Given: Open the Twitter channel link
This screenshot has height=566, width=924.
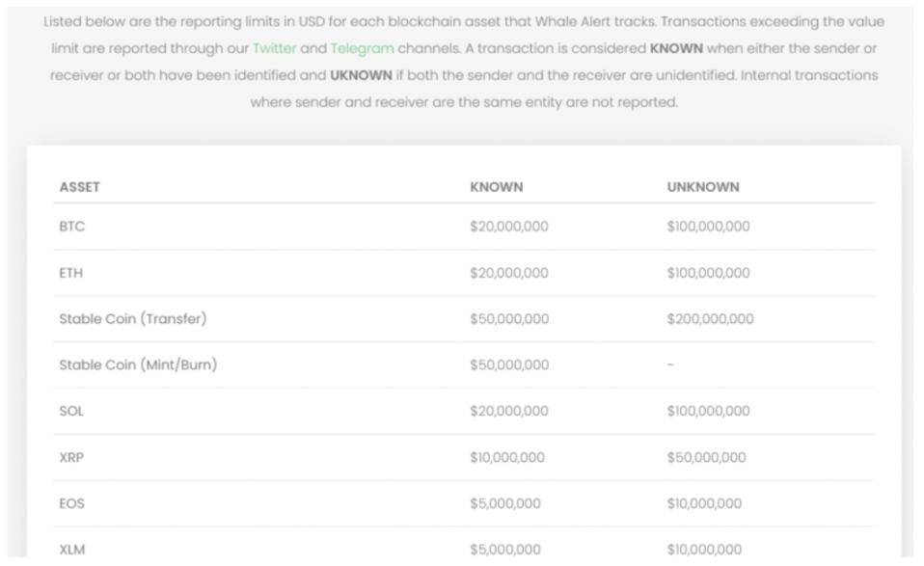Looking at the screenshot, I should coord(274,48).
